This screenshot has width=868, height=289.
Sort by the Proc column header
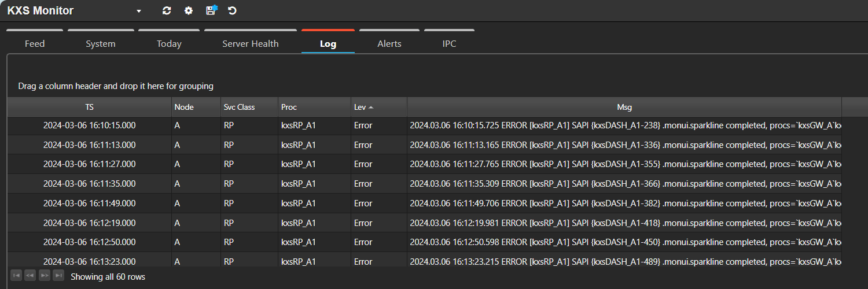[x=314, y=107]
